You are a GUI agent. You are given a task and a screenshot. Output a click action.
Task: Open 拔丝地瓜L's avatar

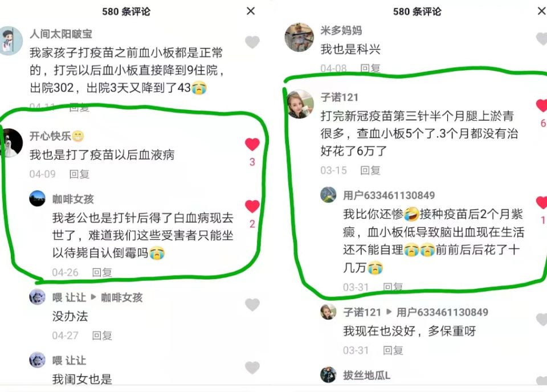(328, 374)
